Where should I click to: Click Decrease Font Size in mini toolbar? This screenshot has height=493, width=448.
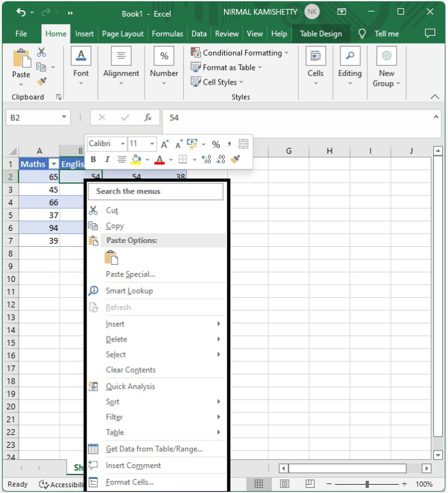179,144
